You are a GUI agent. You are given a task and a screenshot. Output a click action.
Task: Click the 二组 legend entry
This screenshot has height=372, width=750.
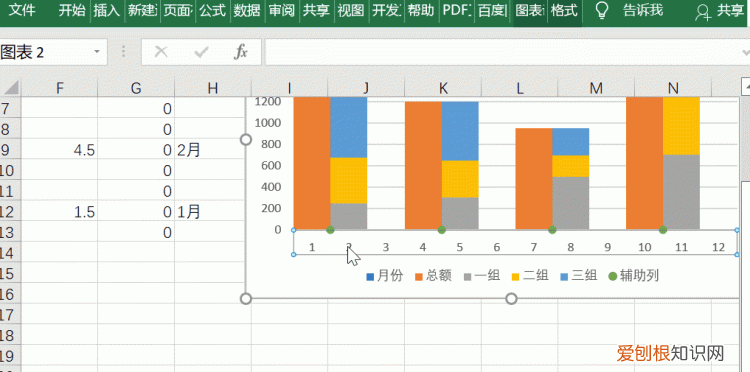(x=530, y=276)
